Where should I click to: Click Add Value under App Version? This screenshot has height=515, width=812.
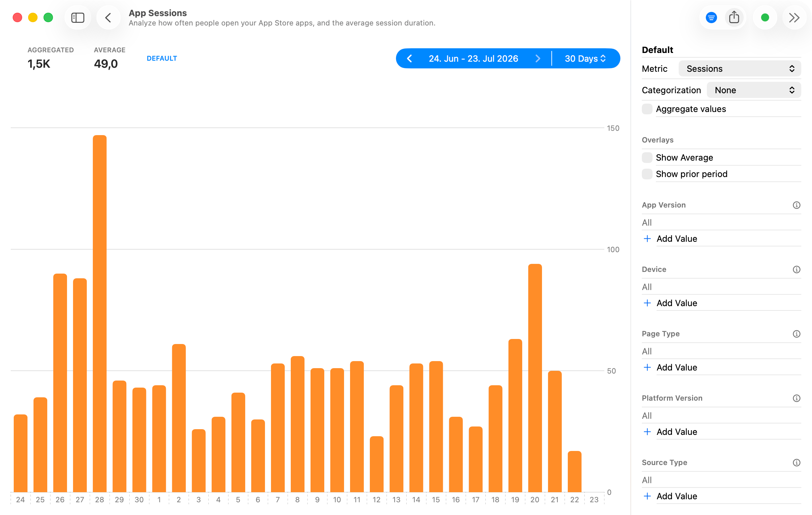point(677,239)
